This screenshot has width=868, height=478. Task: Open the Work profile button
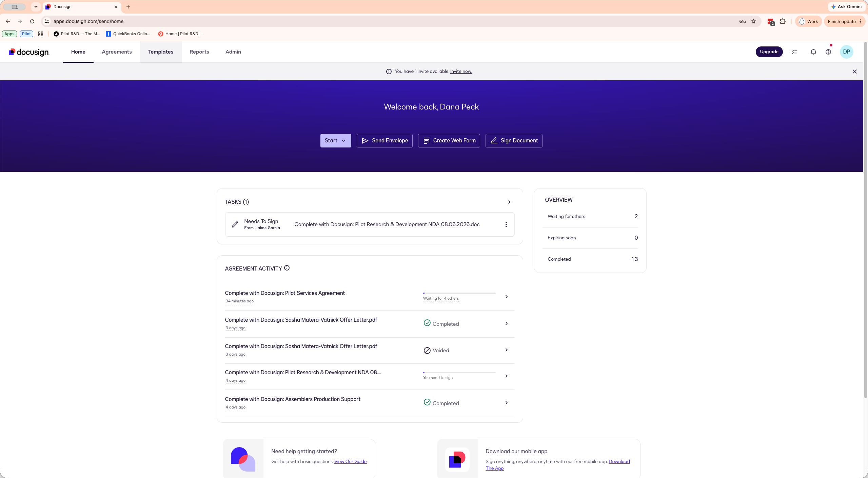pyautogui.click(x=809, y=21)
